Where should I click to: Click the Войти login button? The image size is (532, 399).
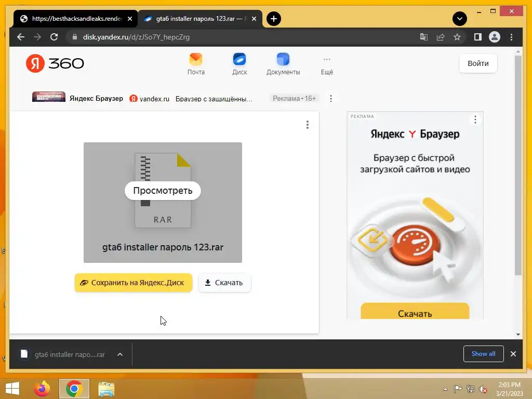tap(478, 63)
